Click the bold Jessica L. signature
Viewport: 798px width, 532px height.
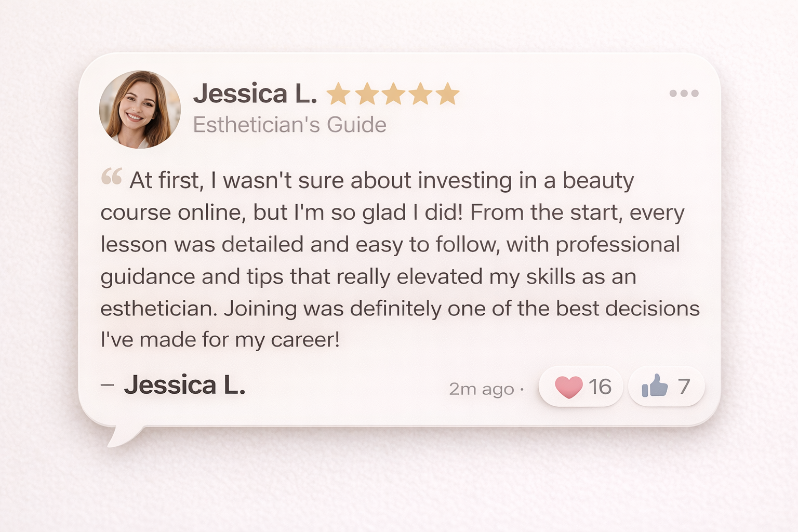click(x=184, y=385)
